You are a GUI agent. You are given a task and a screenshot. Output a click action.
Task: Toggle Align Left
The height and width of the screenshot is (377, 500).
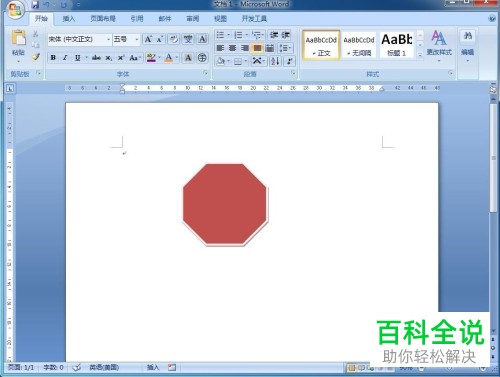point(220,48)
